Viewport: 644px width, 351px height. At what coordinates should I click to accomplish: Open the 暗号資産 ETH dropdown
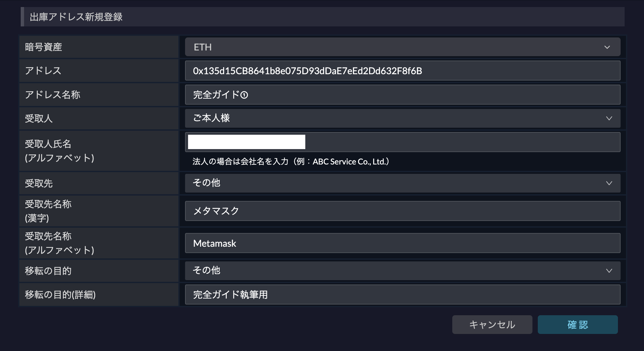[402, 47]
